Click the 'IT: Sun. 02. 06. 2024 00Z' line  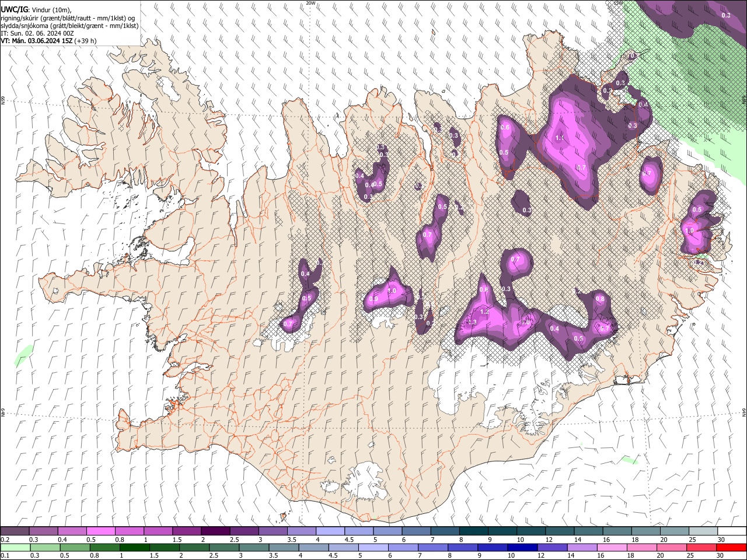click(x=37, y=33)
